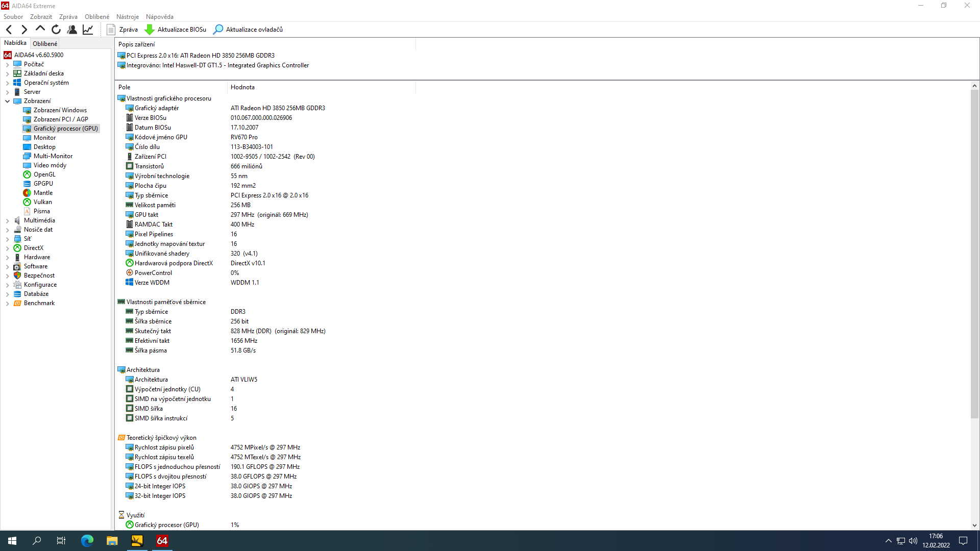Click the Up one level arrow
The width and height of the screenshot is (980, 551).
(40, 29)
